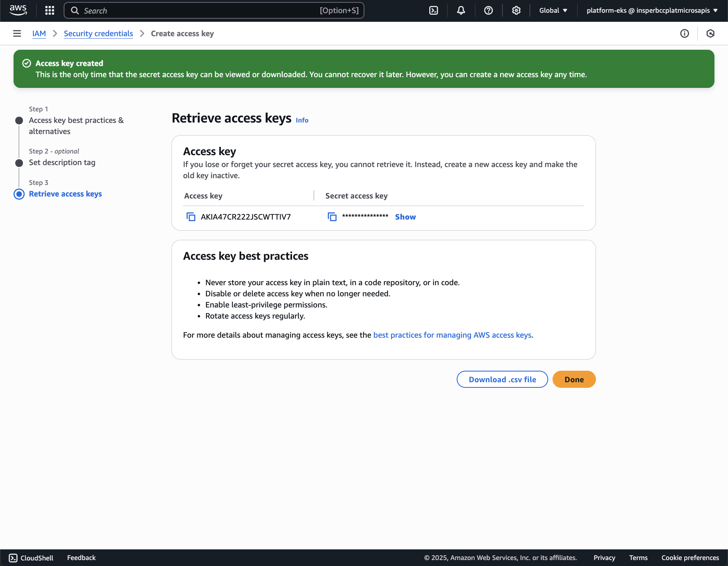Click the Info link beside Retrieve access keys
The width and height of the screenshot is (728, 566).
pyautogui.click(x=302, y=120)
